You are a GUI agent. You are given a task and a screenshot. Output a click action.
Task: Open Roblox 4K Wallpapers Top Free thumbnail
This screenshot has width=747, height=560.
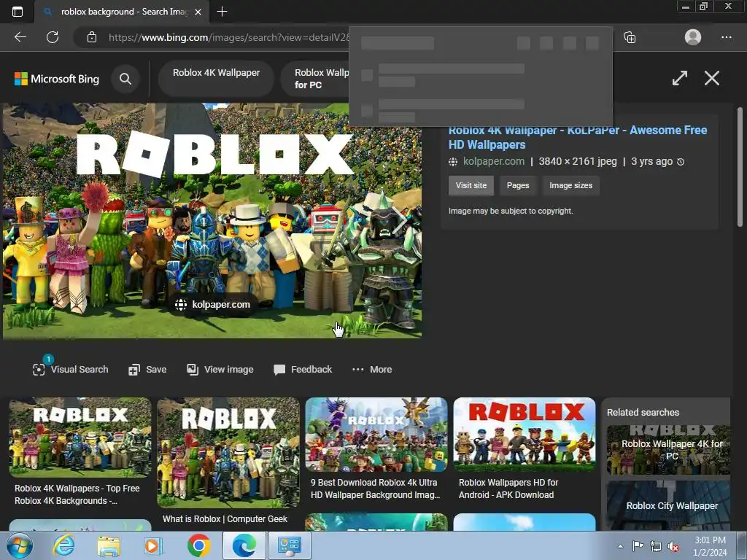[80, 437]
